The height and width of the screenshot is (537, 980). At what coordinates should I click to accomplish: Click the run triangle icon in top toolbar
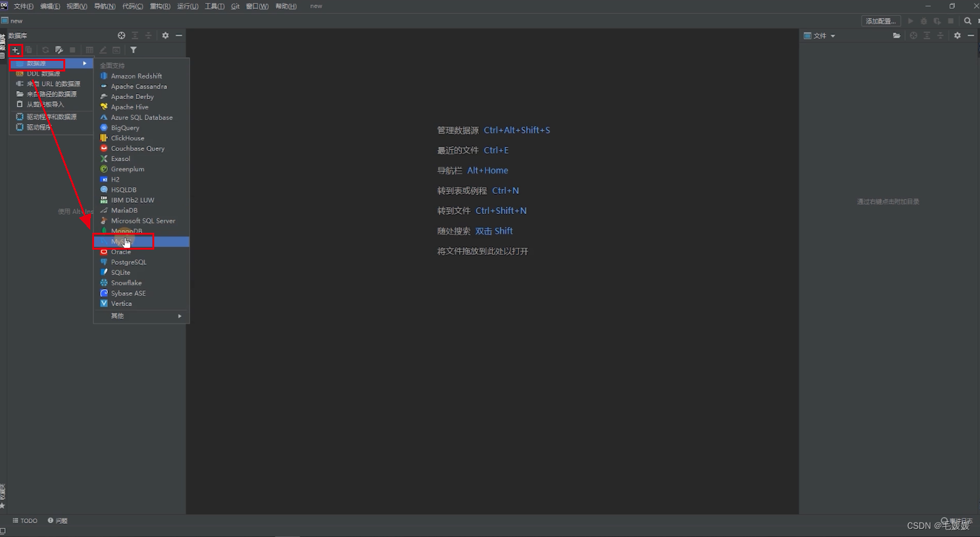point(910,21)
